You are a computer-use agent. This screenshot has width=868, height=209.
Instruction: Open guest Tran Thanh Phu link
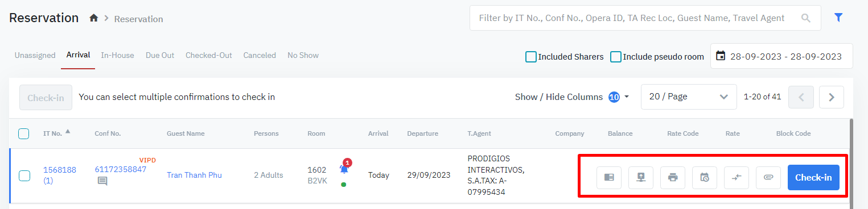pos(194,175)
